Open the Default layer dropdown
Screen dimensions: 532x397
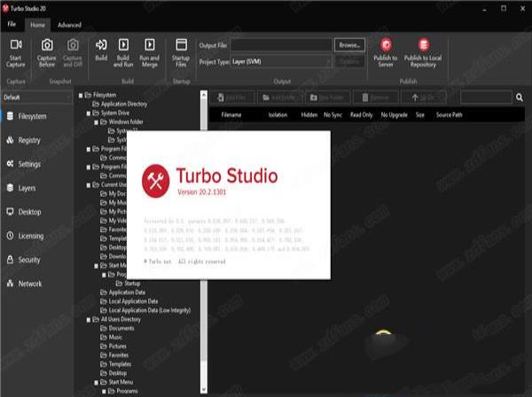coord(37,97)
